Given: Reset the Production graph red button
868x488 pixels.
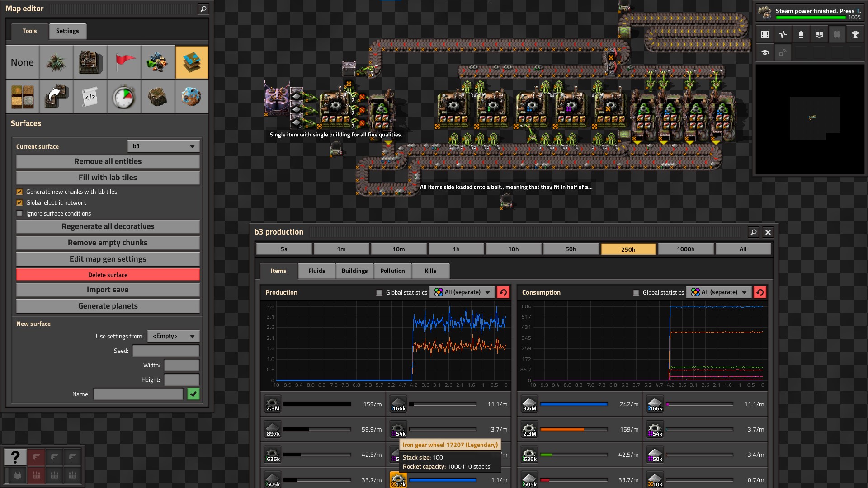Looking at the screenshot, I should coord(503,292).
